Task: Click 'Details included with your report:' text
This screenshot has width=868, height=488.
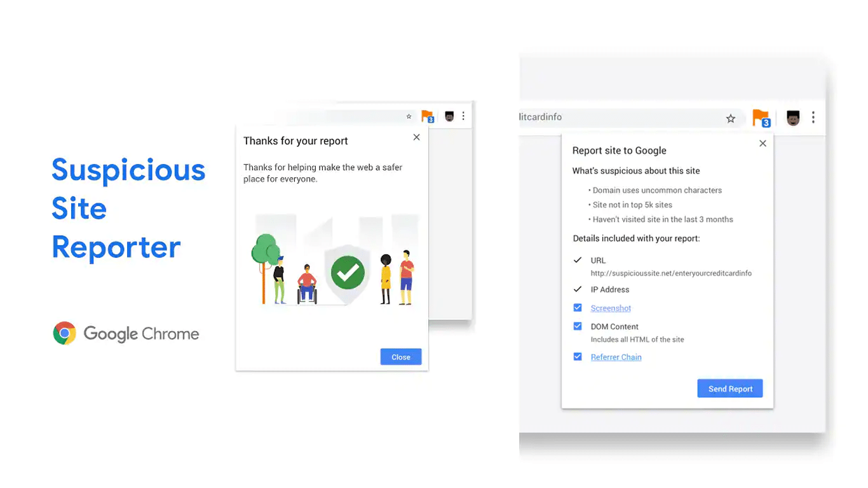Action: click(636, 239)
